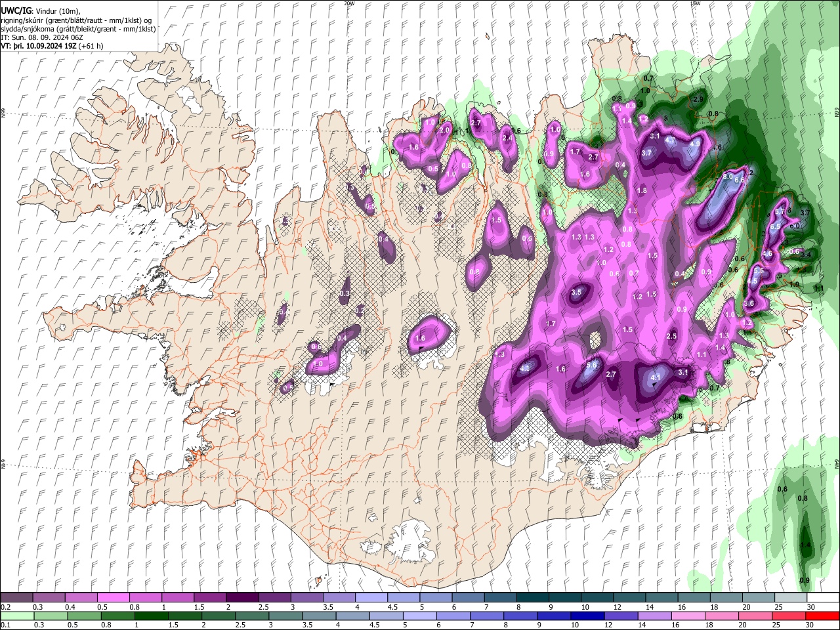The height and width of the screenshot is (630, 840).
Task: Select the pale mint 0.1 rain legend swatch
Action: point(17,616)
